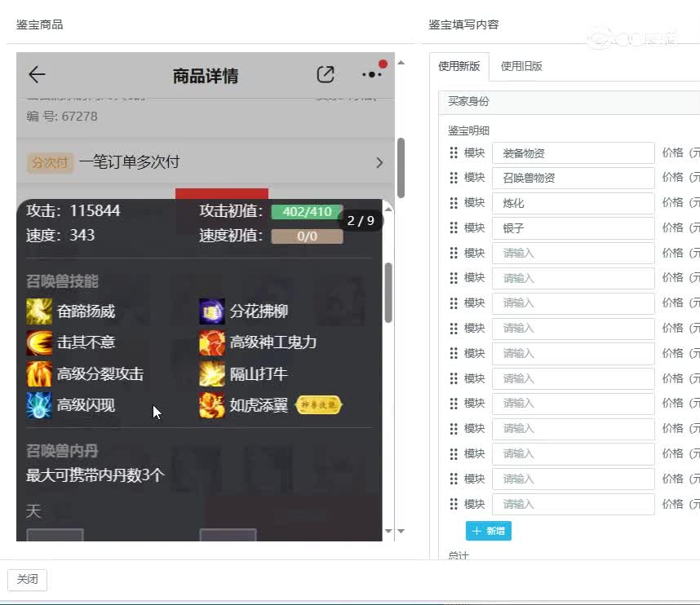Click the drag handle beside 装备物资 module
700x605 pixels.
pyautogui.click(x=454, y=152)
